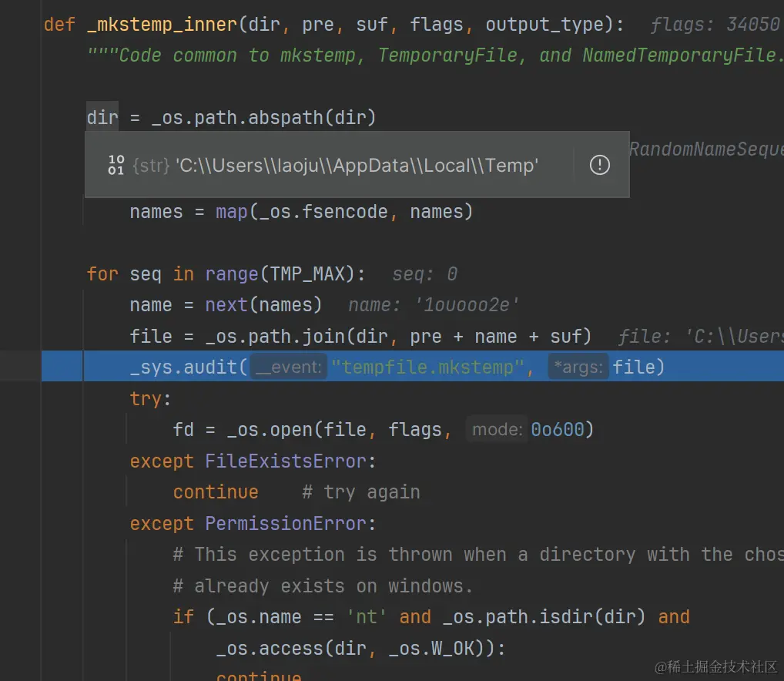784x681 pixels.
Task: Click the '_event:' parameter hint
Action: [289, 367]
